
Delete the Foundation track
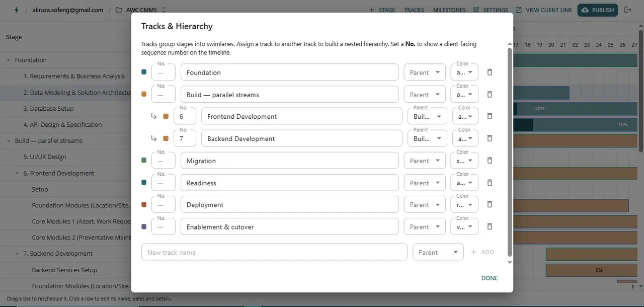coord(490,72)
